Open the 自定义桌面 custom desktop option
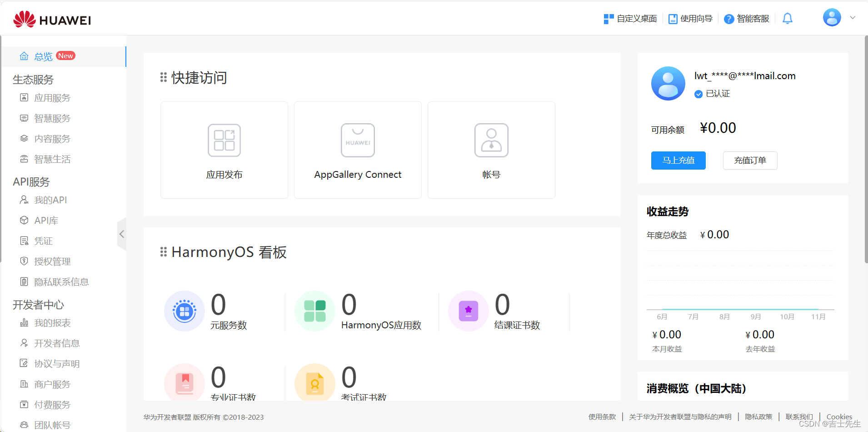Viewport: 868px width, 432px height. 630,19
